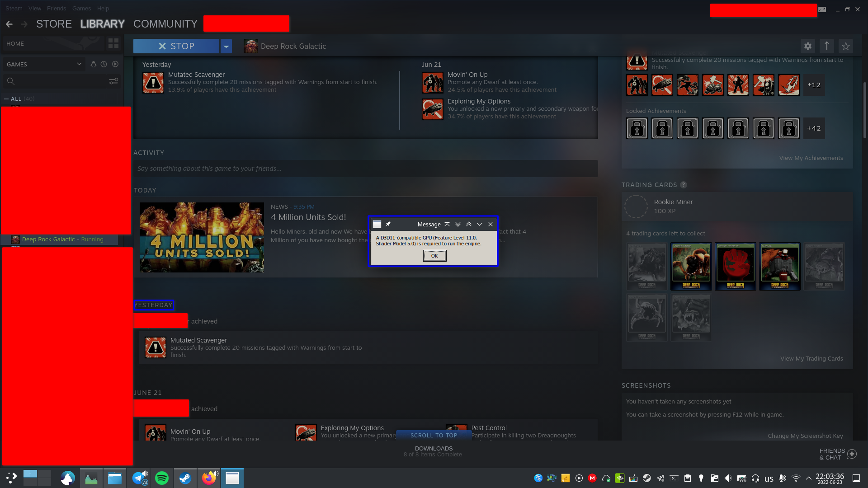Open the DOWNLOADS status bar
The height and width of the screenshot is (488, 868).
[433, 451]
